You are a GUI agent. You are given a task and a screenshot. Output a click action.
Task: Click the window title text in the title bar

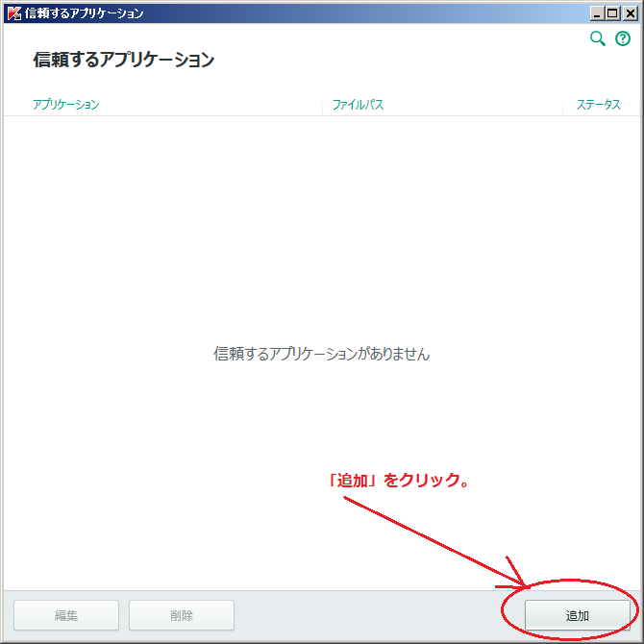84,13
